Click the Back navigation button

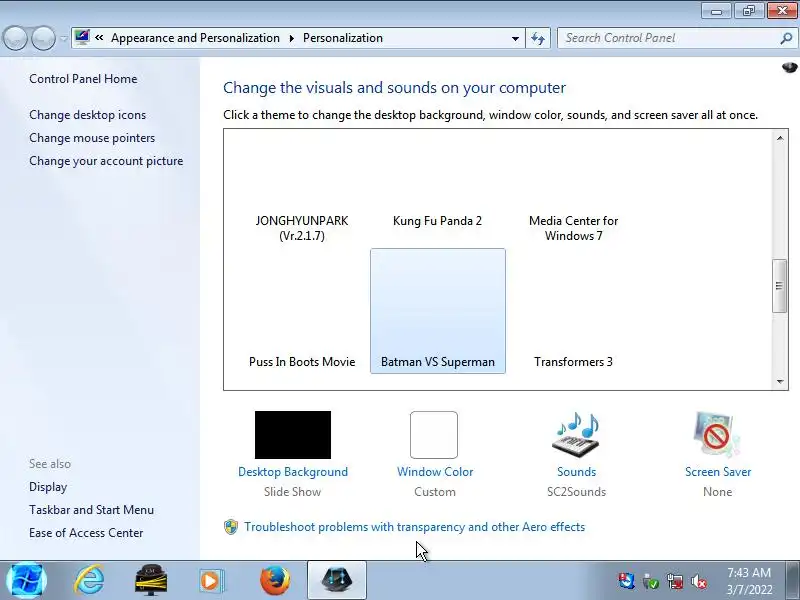15,38
